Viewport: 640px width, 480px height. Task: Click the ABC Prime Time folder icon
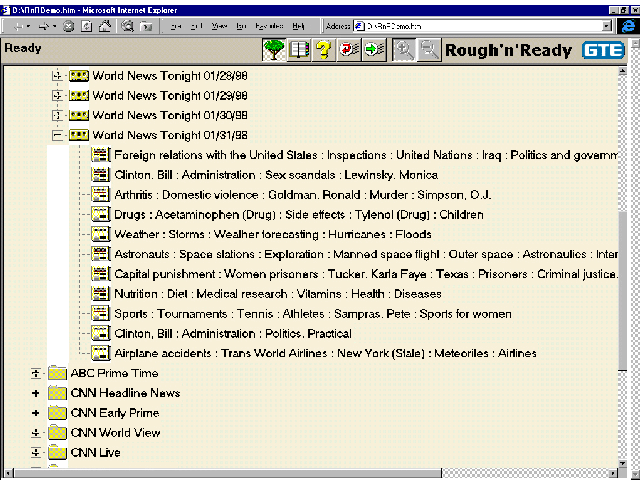click(x=57, y=373)
